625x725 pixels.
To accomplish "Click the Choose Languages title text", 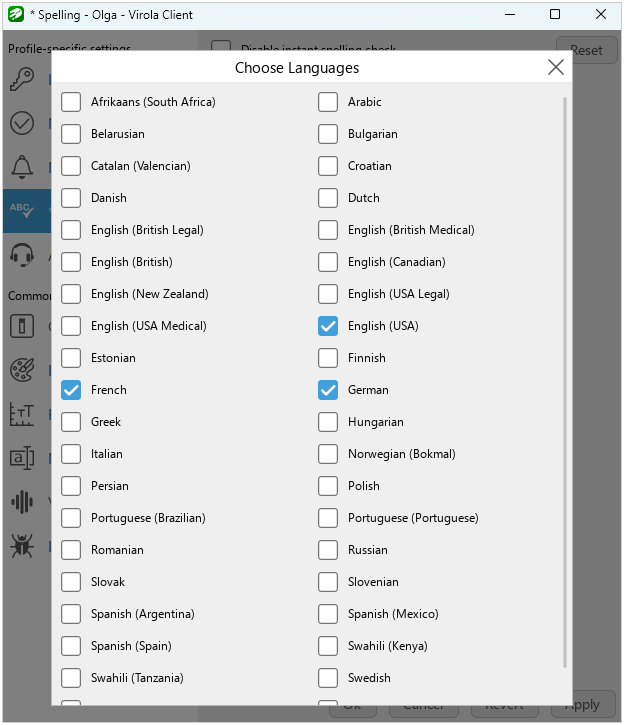I will pyautogui.click(x=297, y=68).
